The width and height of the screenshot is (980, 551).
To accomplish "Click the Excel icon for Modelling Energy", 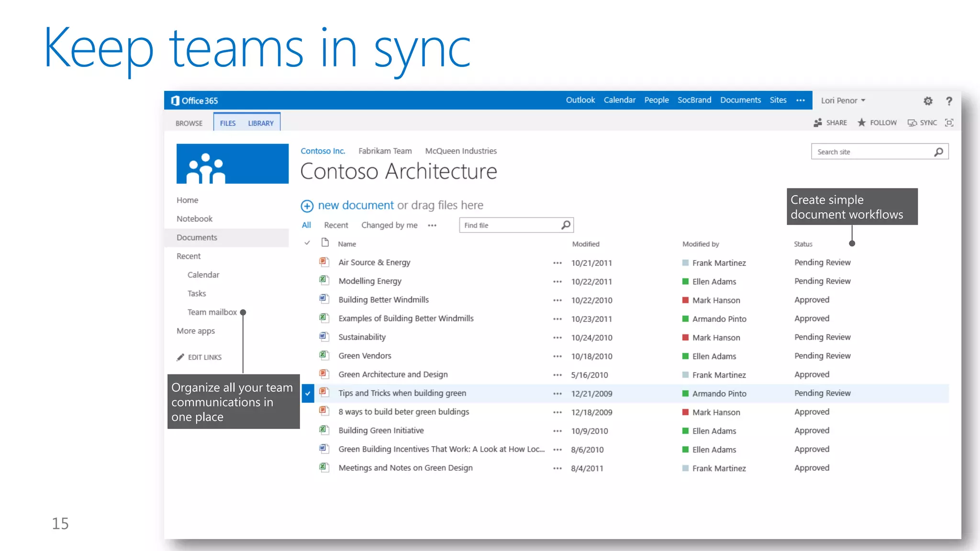I will (324, 281).
